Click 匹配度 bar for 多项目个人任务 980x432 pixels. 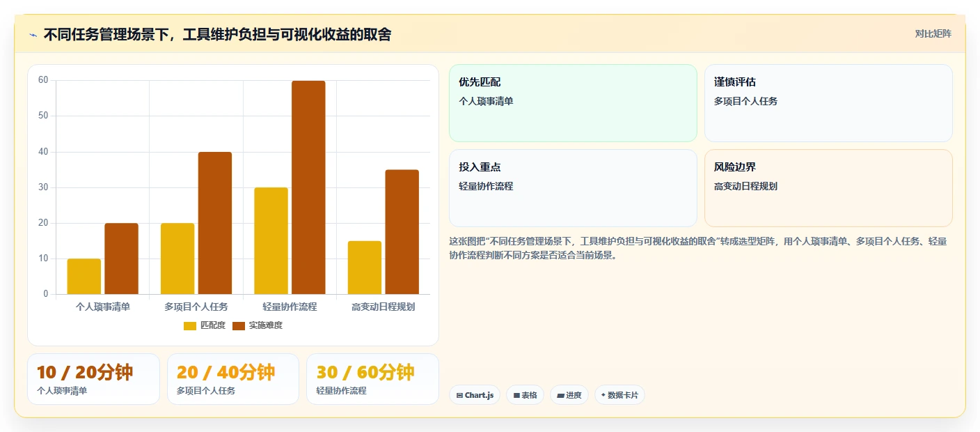pyautogui.click(x=177, y=259)
